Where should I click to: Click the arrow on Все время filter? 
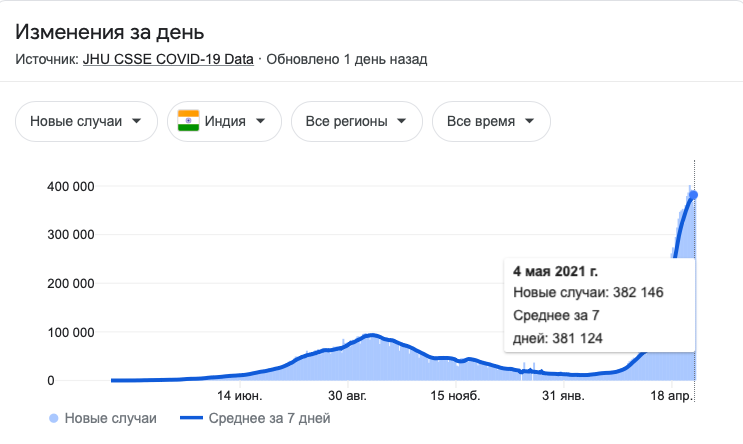(x=529, y=122)
